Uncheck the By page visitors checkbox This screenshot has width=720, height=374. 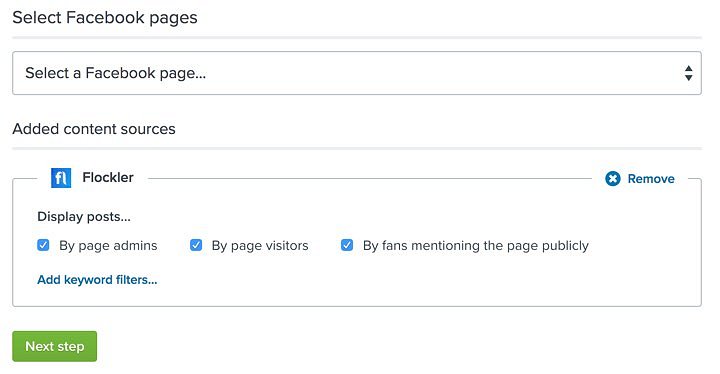tap(196, 245)
